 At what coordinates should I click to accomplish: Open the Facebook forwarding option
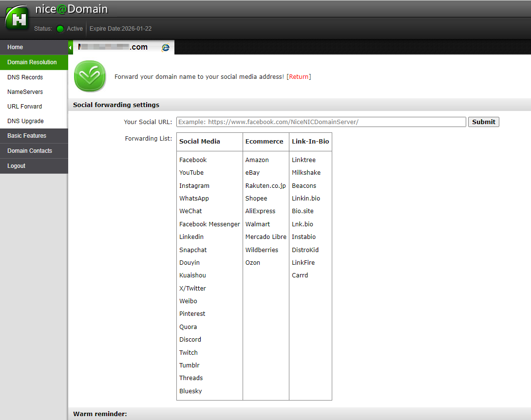(x=193, y=160)
